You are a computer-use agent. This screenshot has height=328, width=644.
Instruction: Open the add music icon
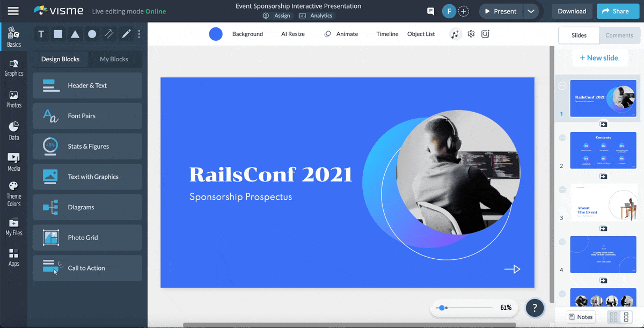(x=455, y=34)
